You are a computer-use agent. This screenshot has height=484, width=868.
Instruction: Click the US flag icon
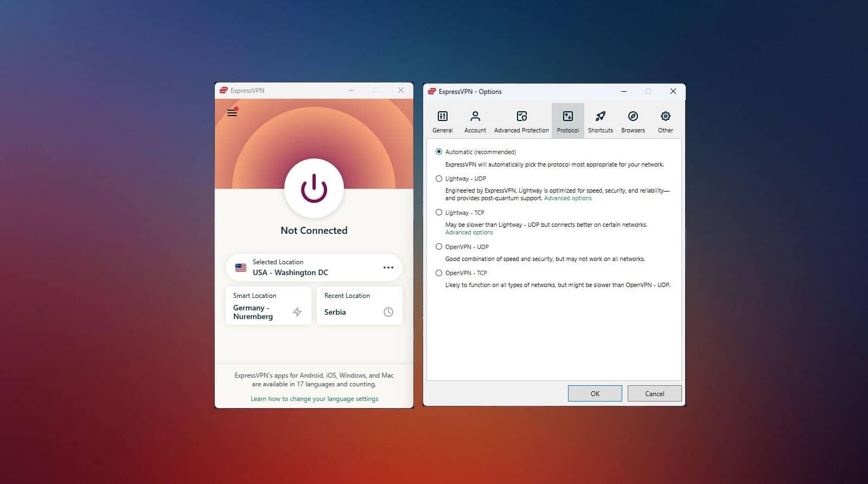point(241,268)
